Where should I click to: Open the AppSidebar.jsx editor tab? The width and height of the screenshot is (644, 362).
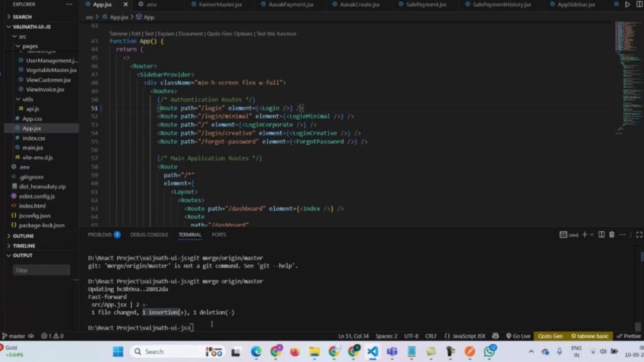[x=576, y=5]
